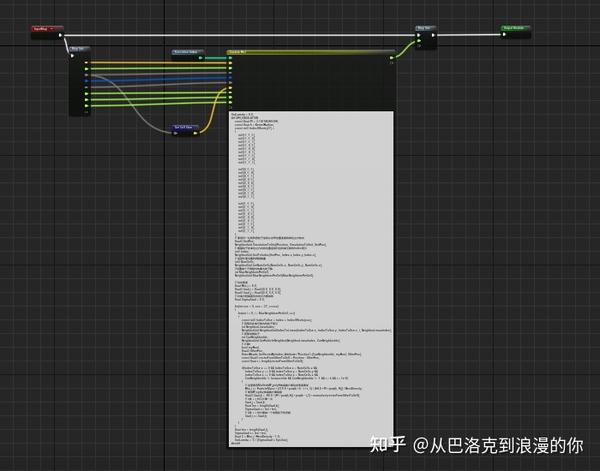Screen dimensions: 600x471
Task: Click the Custom HLSL node's right output pin
Action: (x=394, y=58)
